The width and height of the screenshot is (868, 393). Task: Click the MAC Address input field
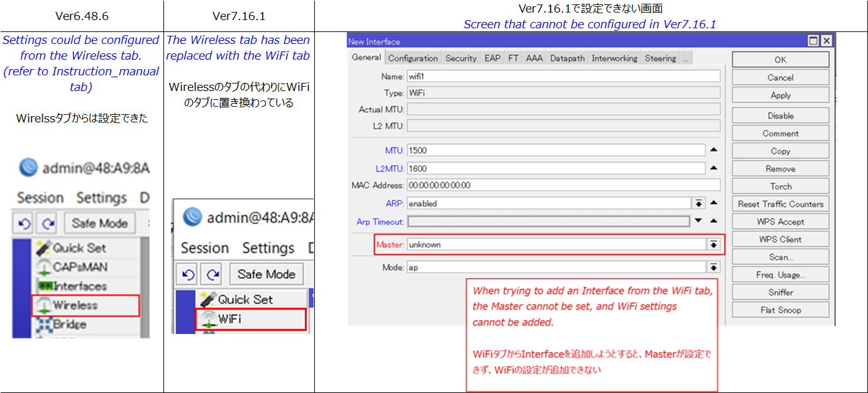pos(564,185)
